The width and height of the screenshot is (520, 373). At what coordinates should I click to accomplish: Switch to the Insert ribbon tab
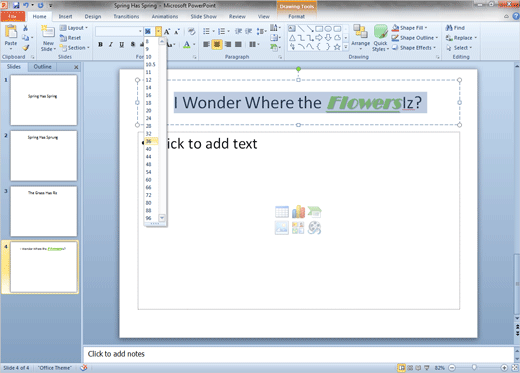(x=65, y=16)
